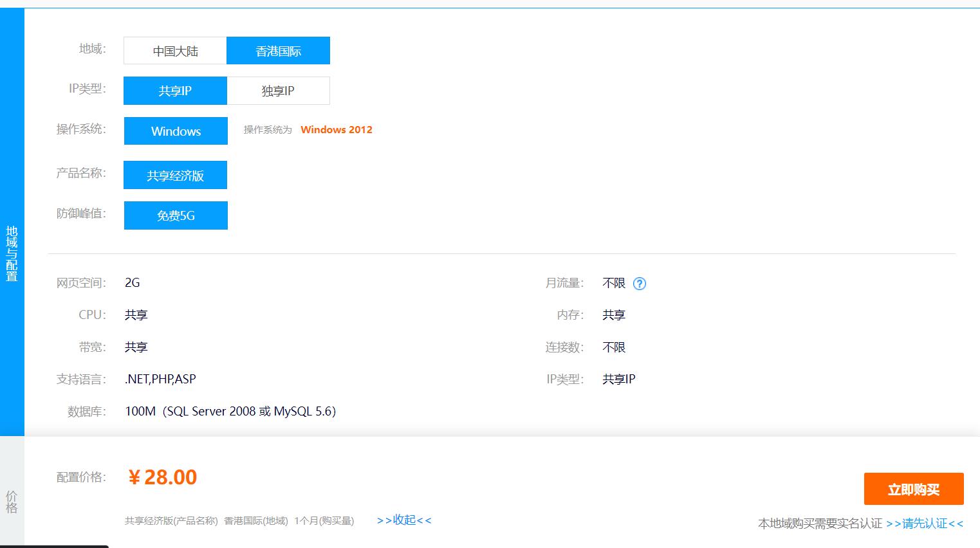Choose the 共享经济版 product option

[175, 174]
